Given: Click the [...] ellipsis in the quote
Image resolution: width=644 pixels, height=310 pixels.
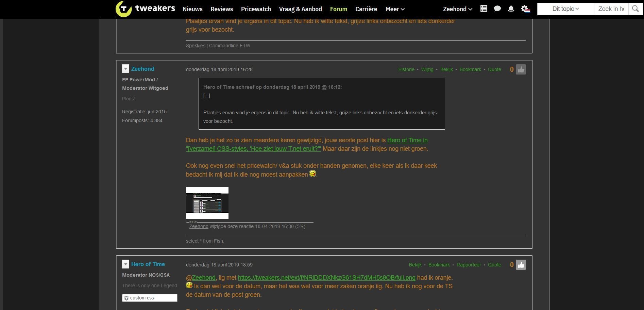Looking at the screenshot, I should click(207, 96).
